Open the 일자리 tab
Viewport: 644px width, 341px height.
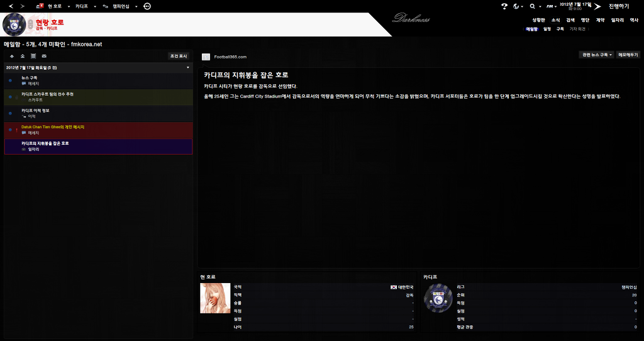(618, 20)
